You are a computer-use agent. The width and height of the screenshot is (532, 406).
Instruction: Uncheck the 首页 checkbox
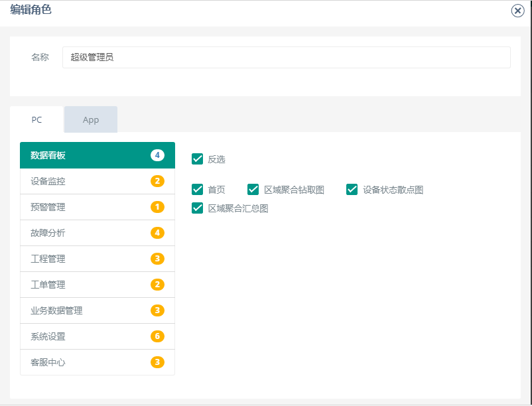click(197, 189)
